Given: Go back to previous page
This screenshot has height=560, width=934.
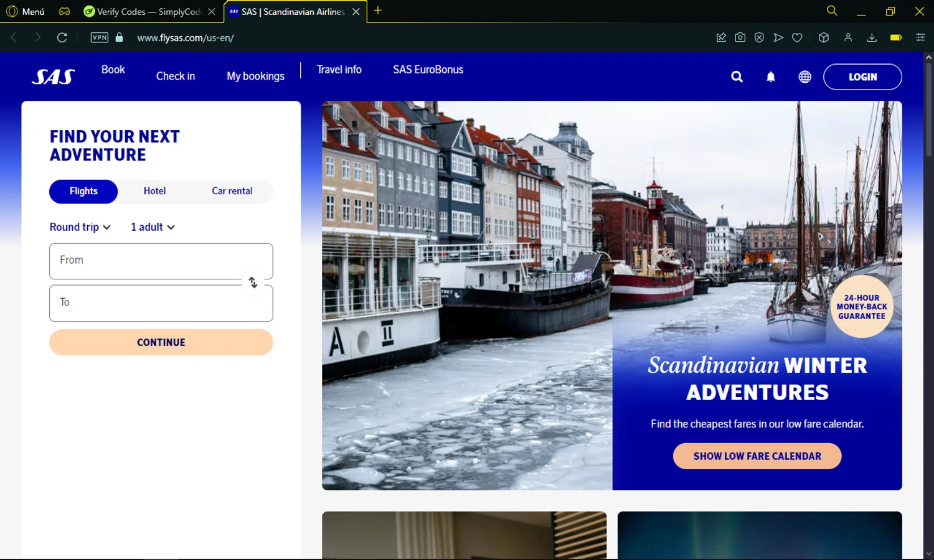Looking at the screenshot, I should [14, 37].
